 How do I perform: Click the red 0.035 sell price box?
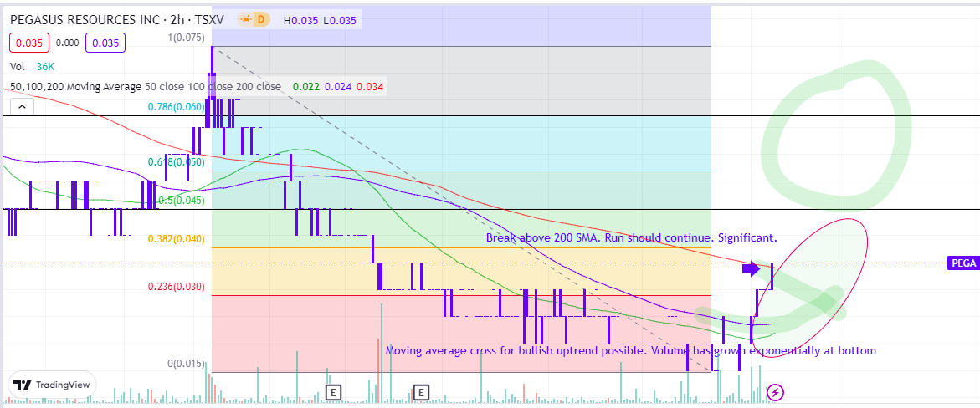28,43
